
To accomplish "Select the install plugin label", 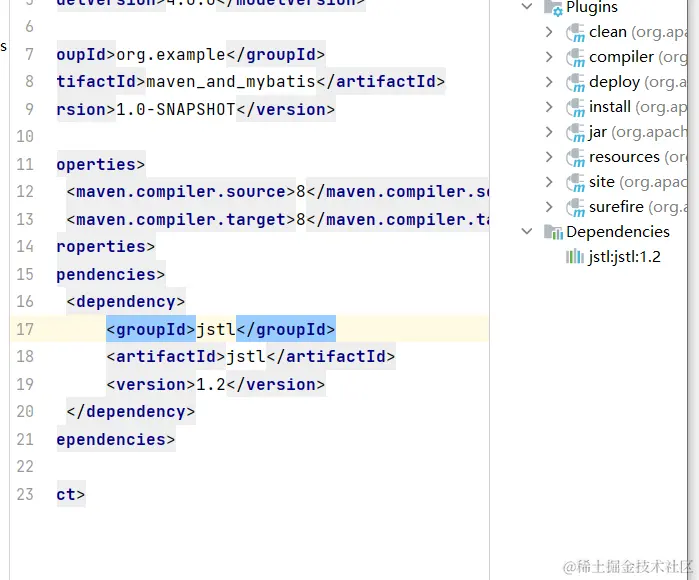I will (610, 107).
